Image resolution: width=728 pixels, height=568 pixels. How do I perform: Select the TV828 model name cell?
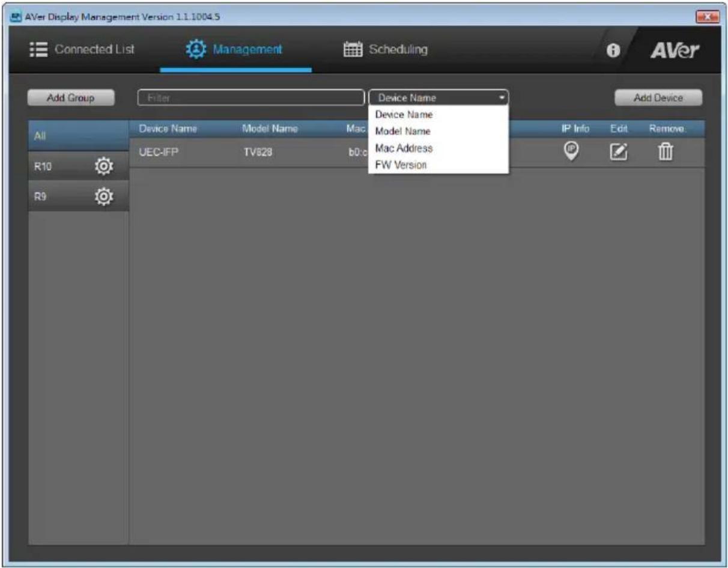tap(257, 153)
